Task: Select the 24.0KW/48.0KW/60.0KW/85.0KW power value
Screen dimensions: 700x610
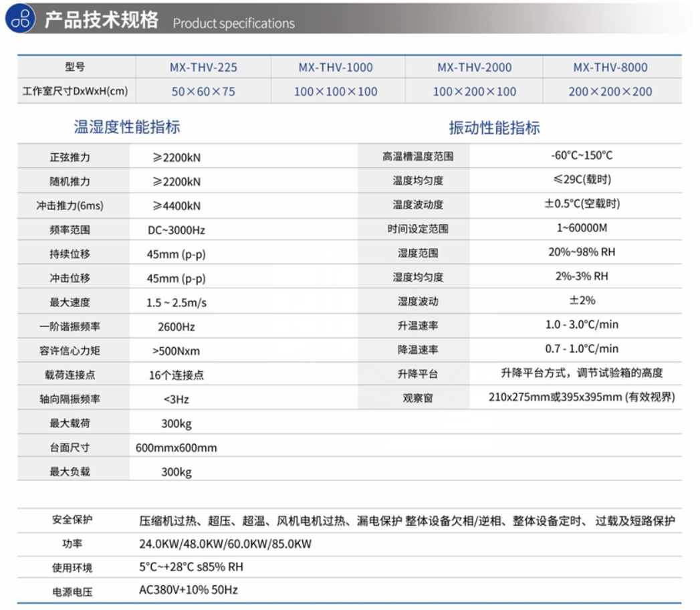Action: [225, 544]
